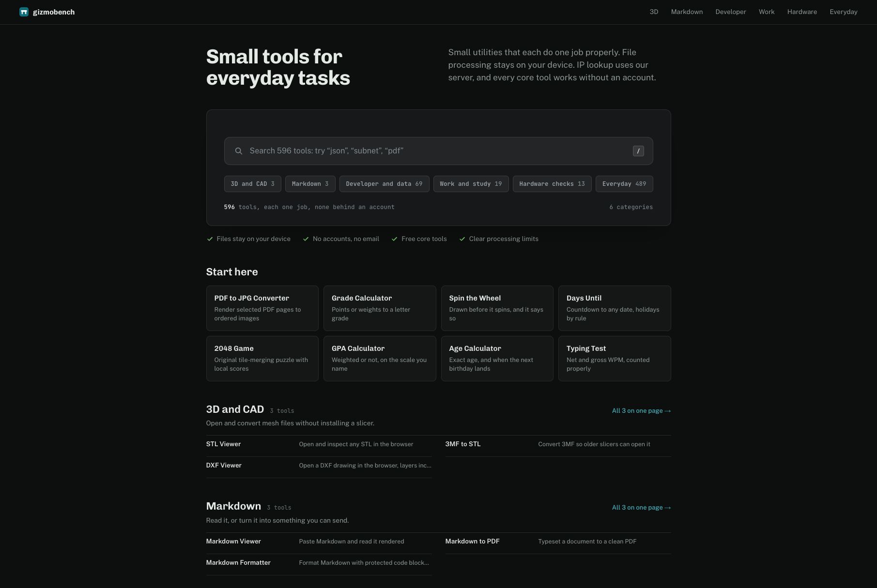Go to Everyday in top navigation
The image size is (877, 588).
(x=843, y=12)
